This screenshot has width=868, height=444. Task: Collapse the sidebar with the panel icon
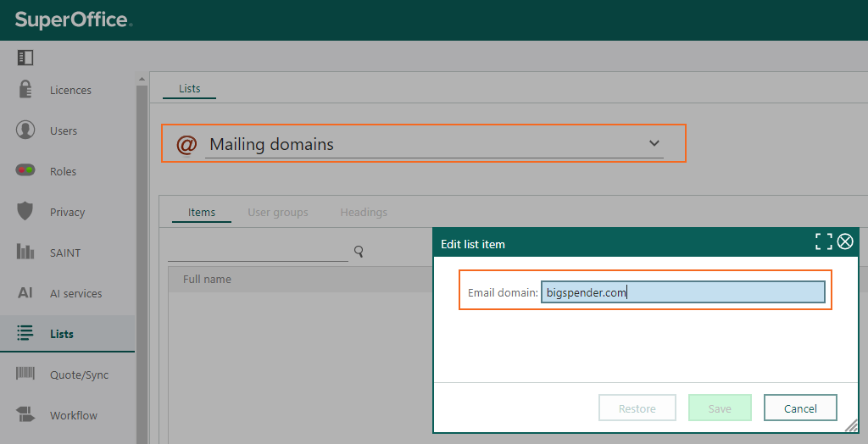[x=25, y=58]
